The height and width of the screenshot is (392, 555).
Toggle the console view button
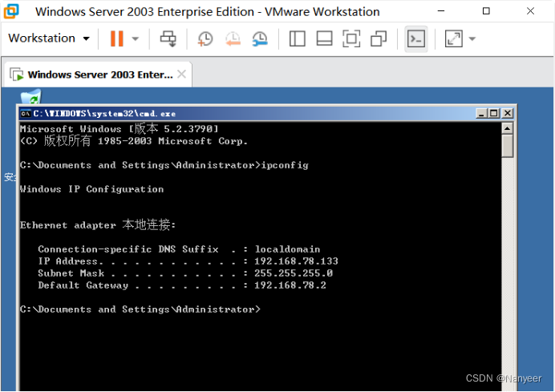pyautogui.click(x=416, y=38)
